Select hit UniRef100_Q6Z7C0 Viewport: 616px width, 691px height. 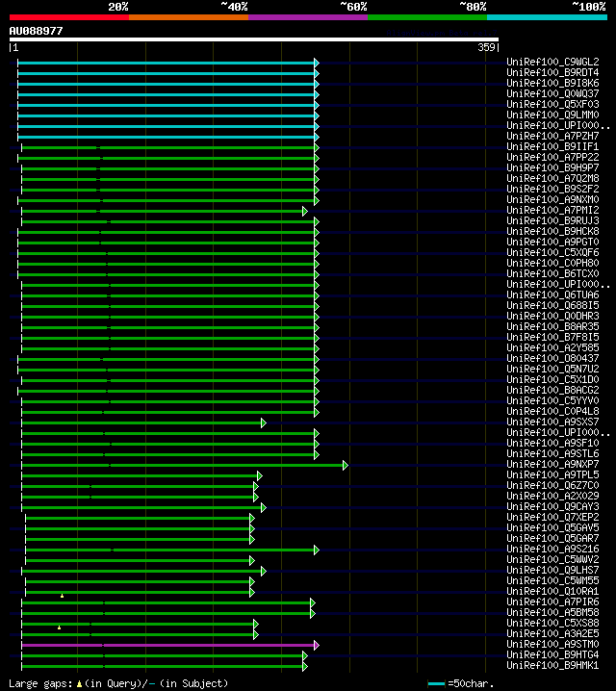[x=552, y=485]
